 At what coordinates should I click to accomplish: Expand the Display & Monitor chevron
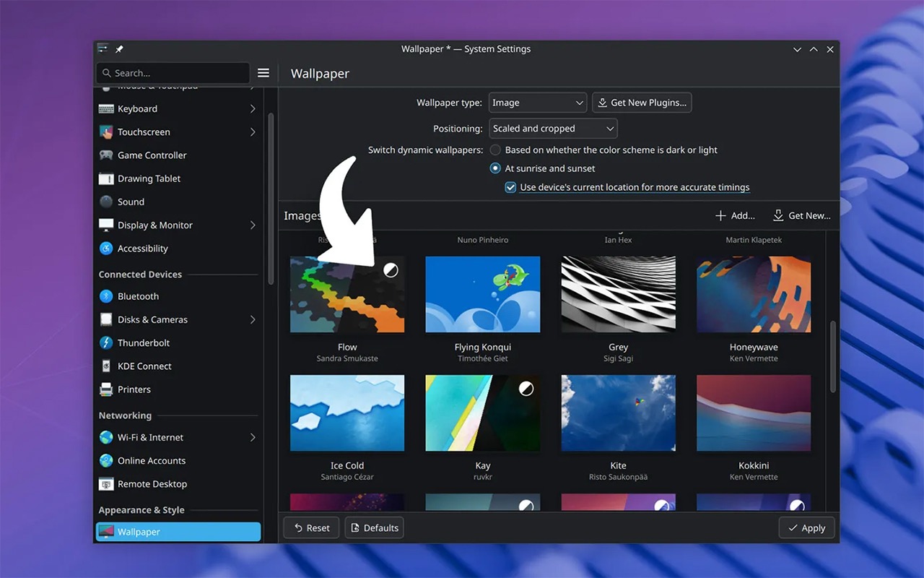click(253, 225)
